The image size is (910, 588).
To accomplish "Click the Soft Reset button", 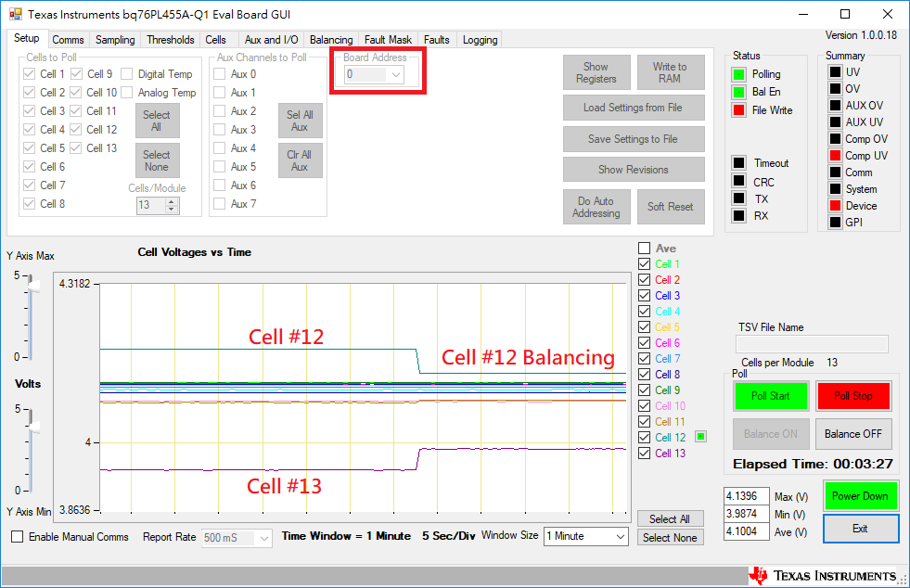I will [671, 207].
